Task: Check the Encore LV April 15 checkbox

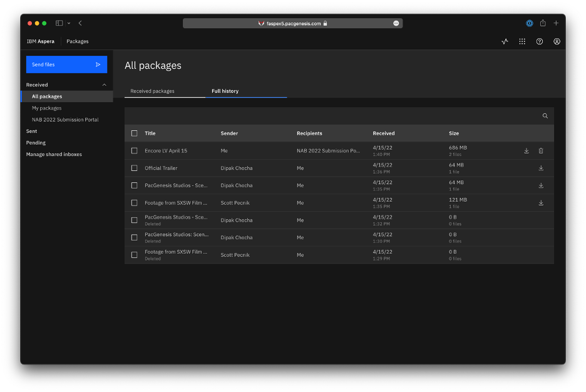Action: pos(134,150)
